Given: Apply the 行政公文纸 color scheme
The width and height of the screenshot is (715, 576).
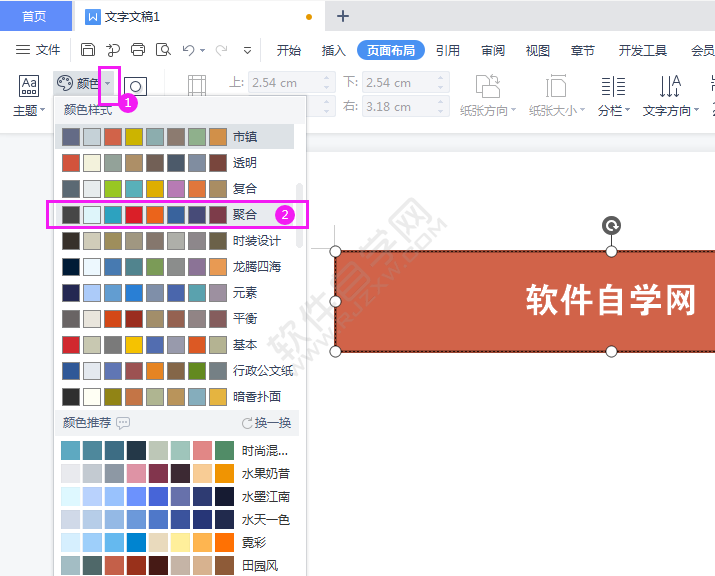Looking at the screenshot, I should click(x=175, y=370).
